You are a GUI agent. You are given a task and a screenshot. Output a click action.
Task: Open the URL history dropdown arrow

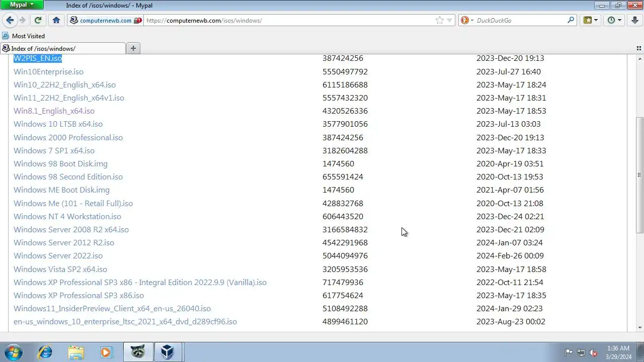pyautogui.click(x=449, y=21)
